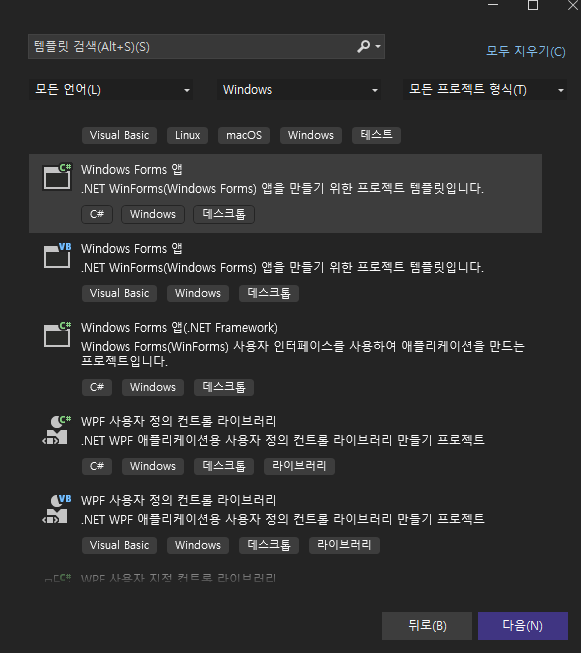
Task: Click the magnifier search icon in template search
Action: pos(363,46)
